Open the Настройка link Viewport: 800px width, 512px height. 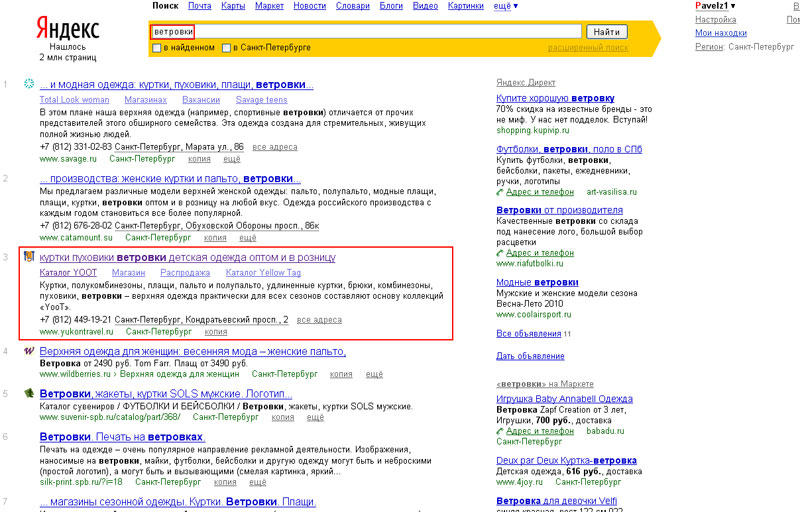(x=715, y=19)
